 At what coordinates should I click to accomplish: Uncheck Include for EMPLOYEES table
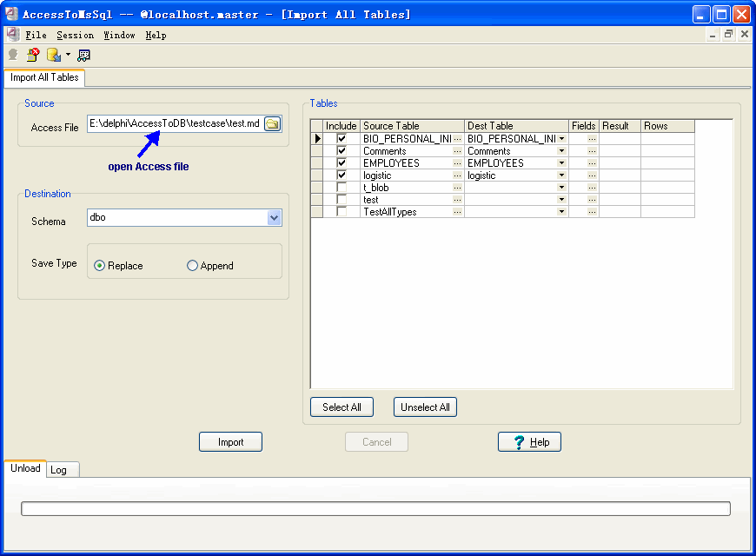click(x=342, y=162)
